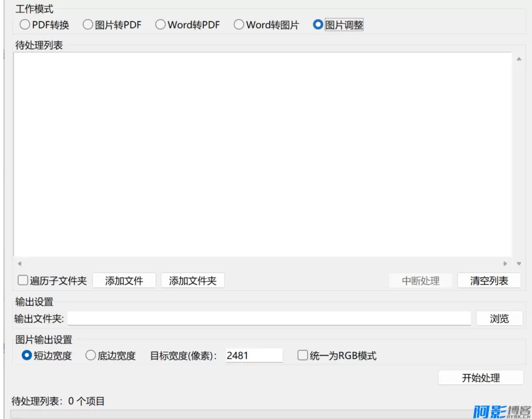Click the 添加文件 button
The height and width of the screenshot is (419, 532).
[124, 280]
